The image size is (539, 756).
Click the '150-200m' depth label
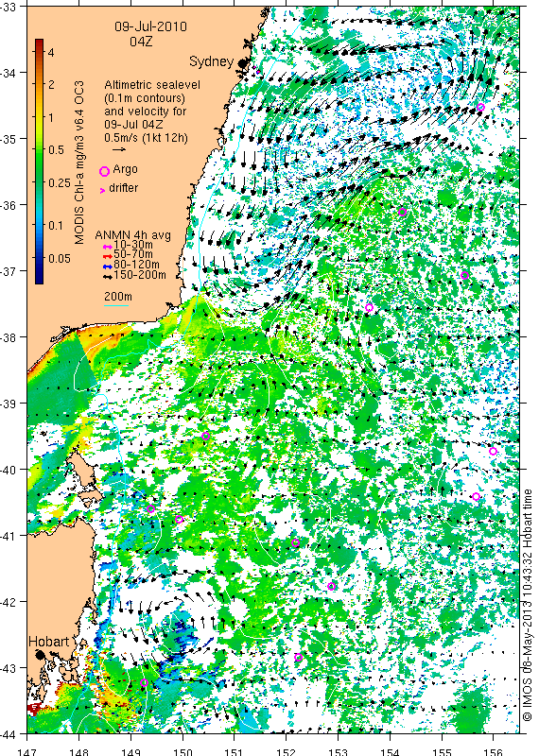click(140, 275)
